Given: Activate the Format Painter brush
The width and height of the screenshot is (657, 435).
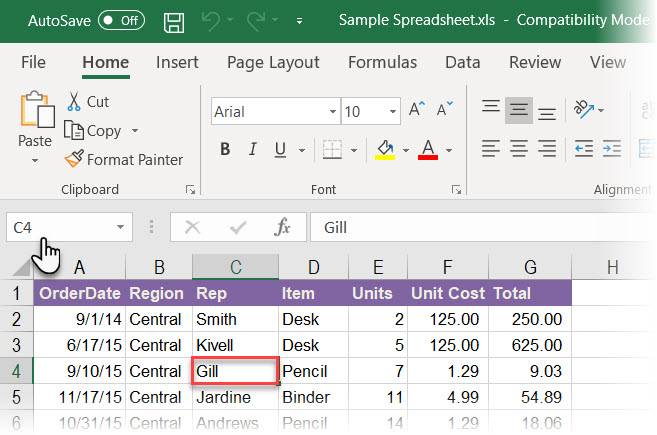Looking at the screenshot, I should [74, 159].
